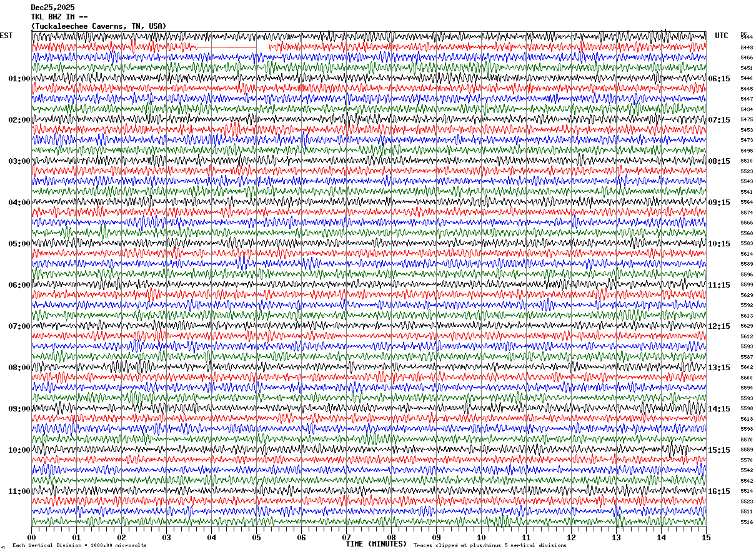Screen dimensions: 756x554
Task: Select the 10:00 EST time label
Action: tap(19, 450)
